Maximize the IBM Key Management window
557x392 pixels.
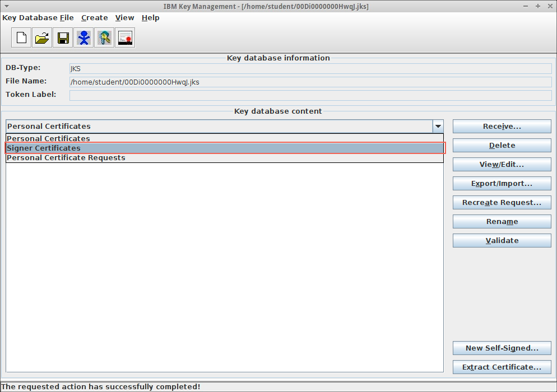click(x=538, y=6)
